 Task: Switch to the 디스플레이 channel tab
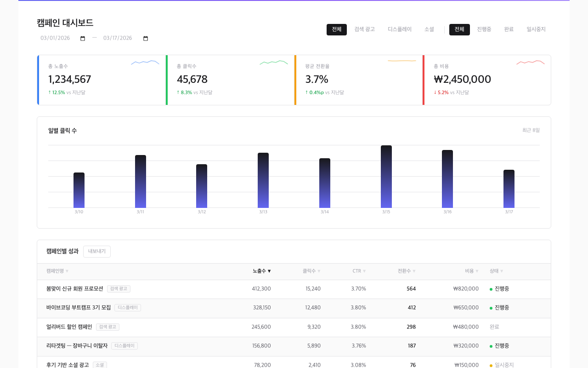click(x=400, y=29)
